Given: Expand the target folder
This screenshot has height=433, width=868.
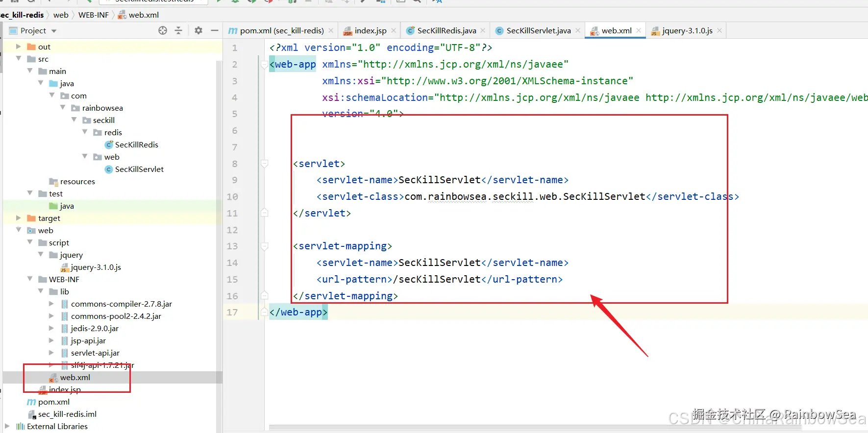Looking at the screenshot, I should (19, 218).
